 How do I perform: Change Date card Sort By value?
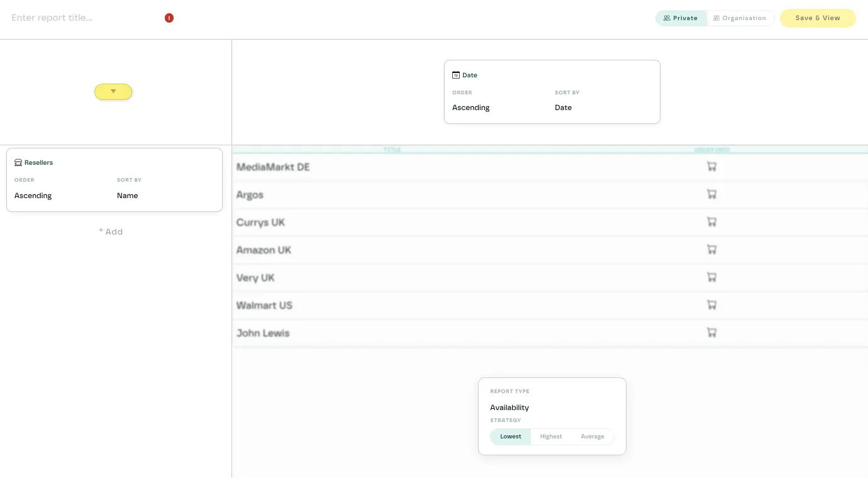[564, 108]
